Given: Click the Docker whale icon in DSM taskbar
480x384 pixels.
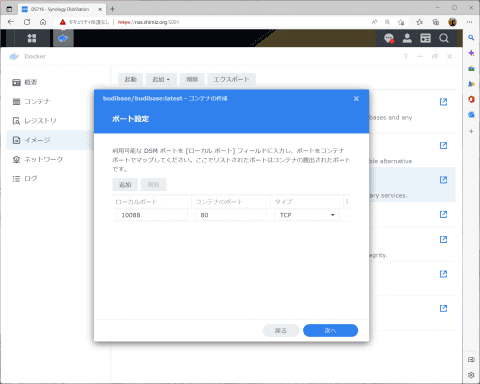Looking at the screenshot, I should coord(63,38).
